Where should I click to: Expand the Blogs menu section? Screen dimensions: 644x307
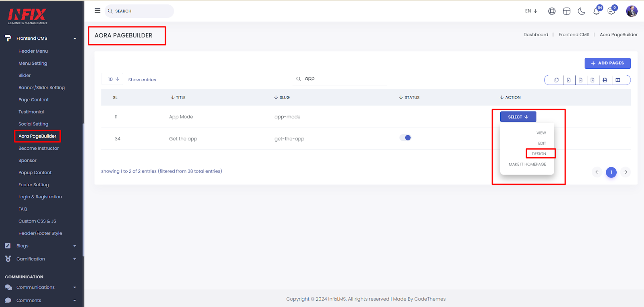(x=74, y=246)
